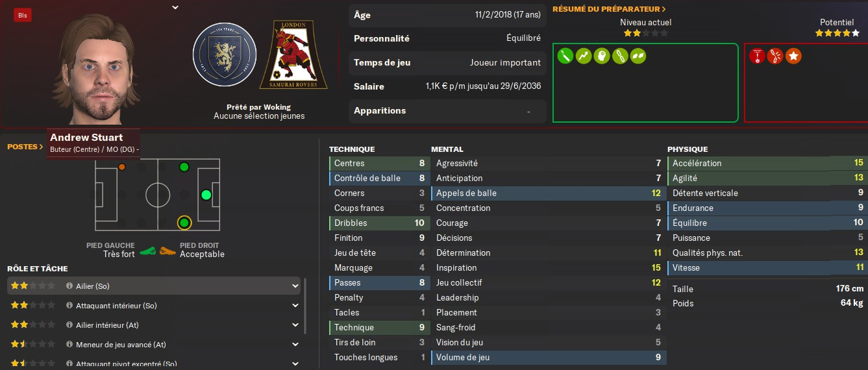Click the green chain-link icon
Screen dimensions: 868x370
tap(620, 56)
